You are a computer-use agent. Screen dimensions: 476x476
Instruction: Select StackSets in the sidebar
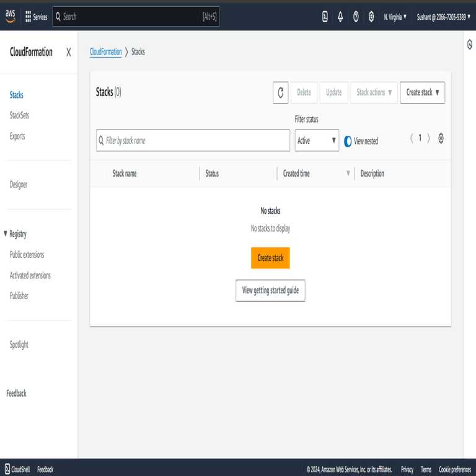tap(19, 115)
